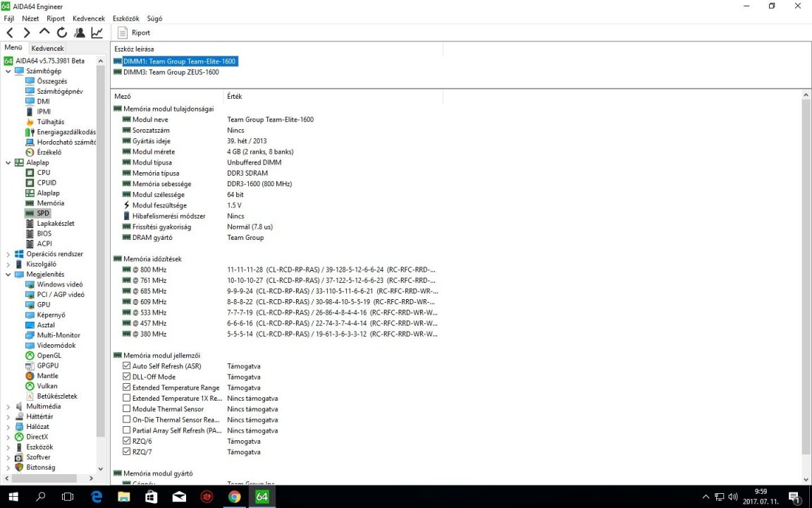Screen dimensions: 812x508
Task: Open Microsoft Edge from the taskbar
Action: [97, 497]
